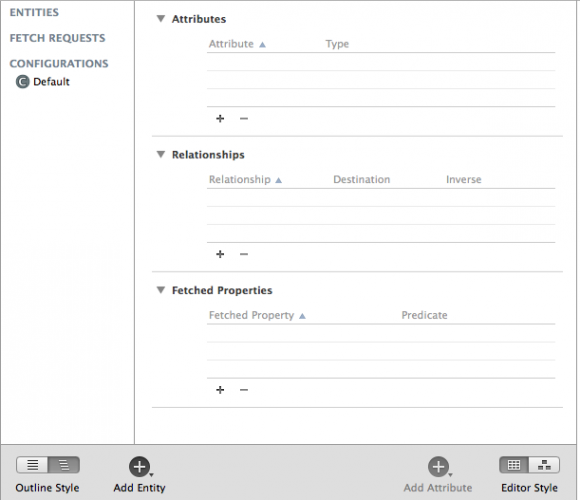The image size is (580, 500).
Task: Add a fetched property with plus button
Action: (220, 390)
